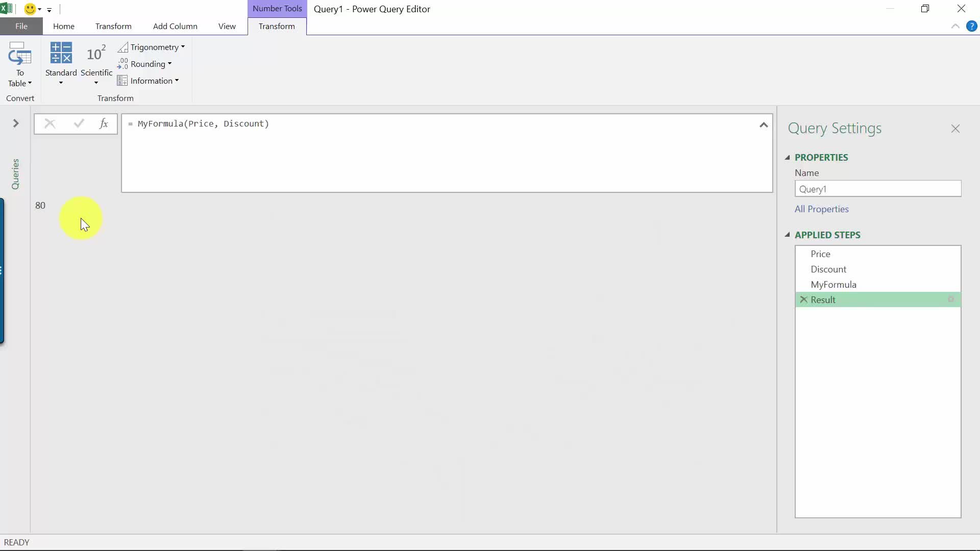This screenshot has height=551, width=980.
Task: Delete the Result step X icon
Action: [803, 299]
